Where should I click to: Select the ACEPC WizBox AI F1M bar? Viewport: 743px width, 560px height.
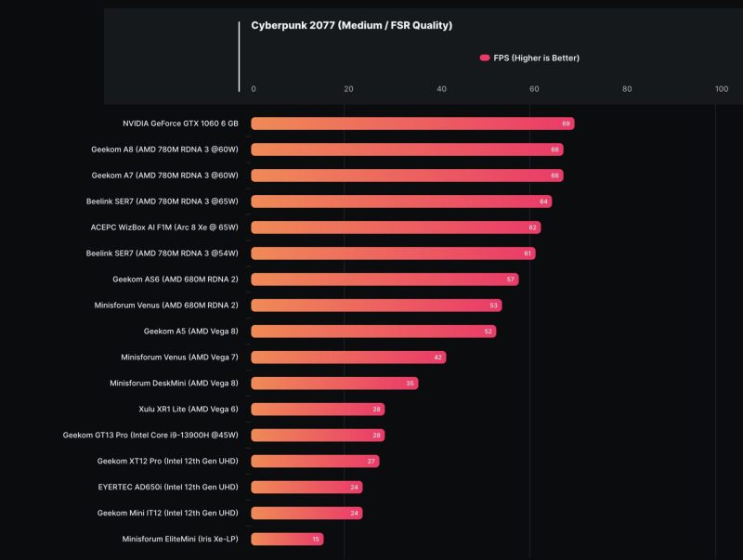coord(396,228)
